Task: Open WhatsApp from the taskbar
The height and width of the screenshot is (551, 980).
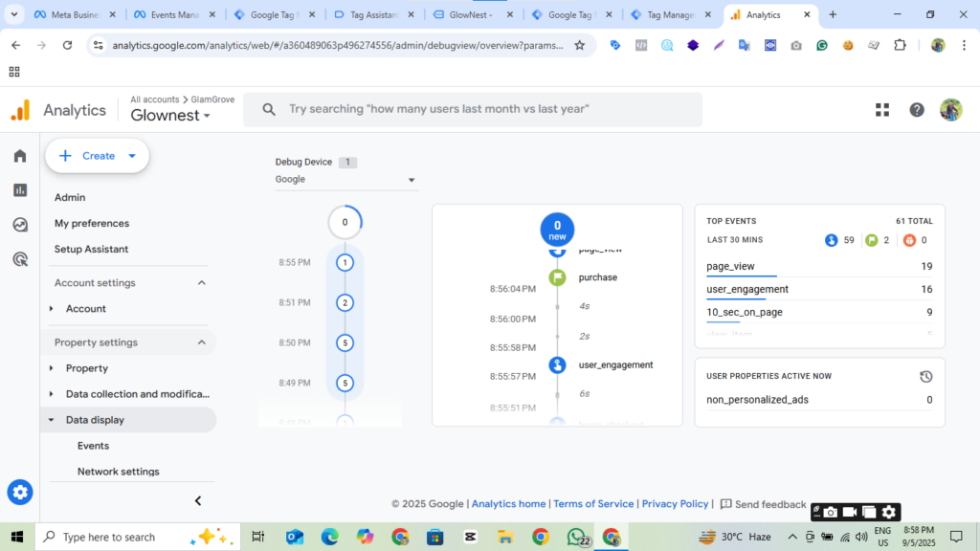Action: click(578, 537)
